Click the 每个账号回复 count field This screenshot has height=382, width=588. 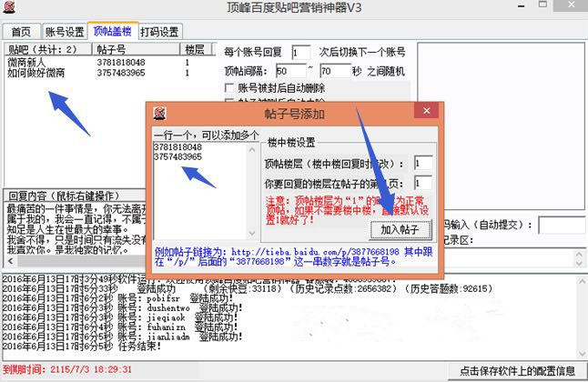pyautogui.click(x=300, y=53)
